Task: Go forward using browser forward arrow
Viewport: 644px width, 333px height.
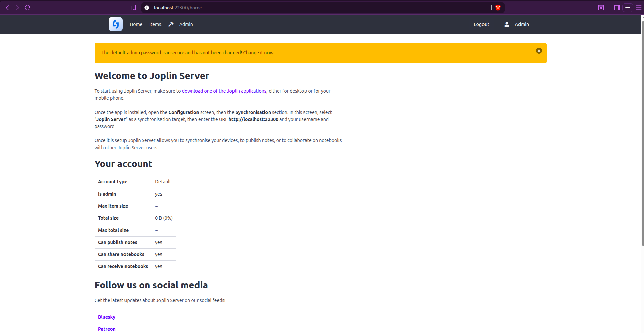Action: (17, 8)
